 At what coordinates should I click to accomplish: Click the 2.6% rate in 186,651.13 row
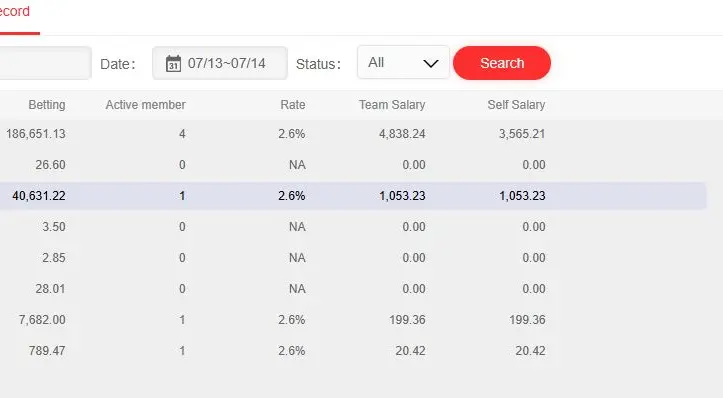(x=291, y=134)
